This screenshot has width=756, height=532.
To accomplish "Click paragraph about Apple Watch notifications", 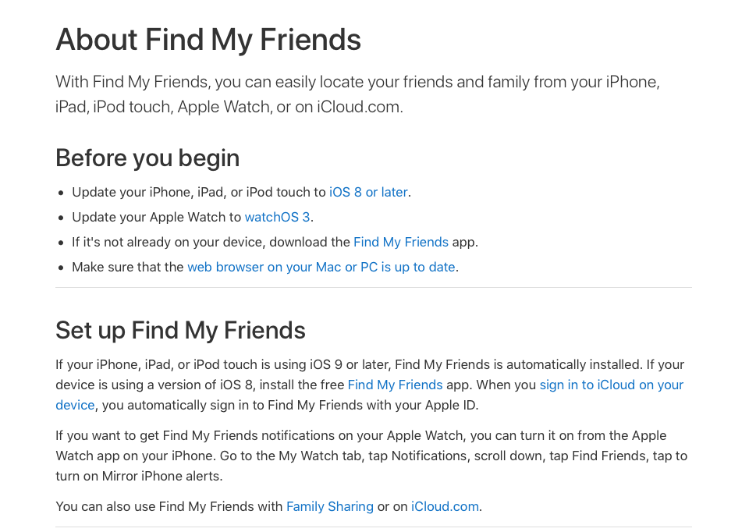I will coord(371,456).
